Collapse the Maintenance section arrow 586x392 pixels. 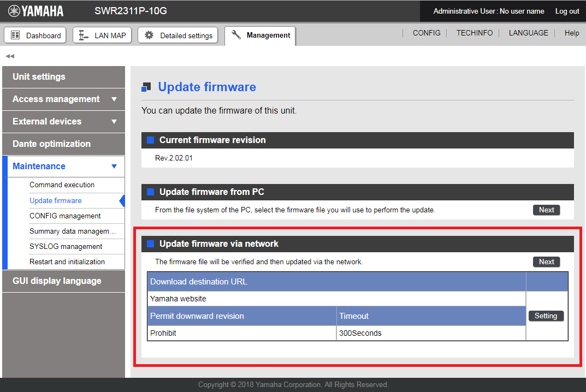tap(114, 167)
